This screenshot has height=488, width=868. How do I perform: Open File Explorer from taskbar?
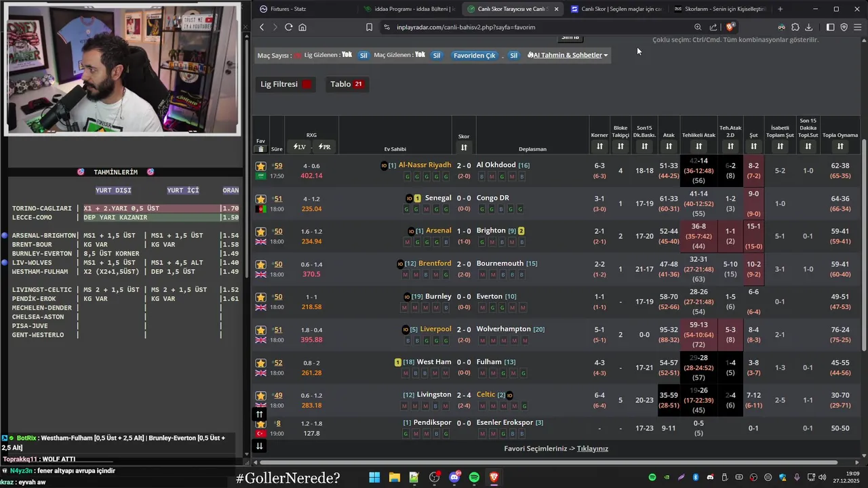[x=394, y=478]
